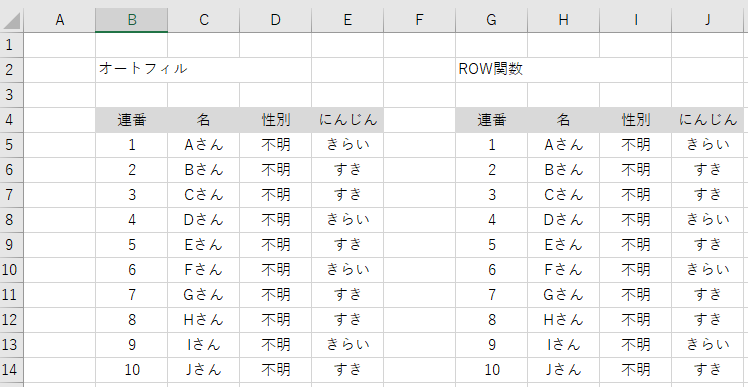The height and width of the screenshot is (387, 748).
Task: Select column B header
Action: pyautogui.click(x=132, y=20)
